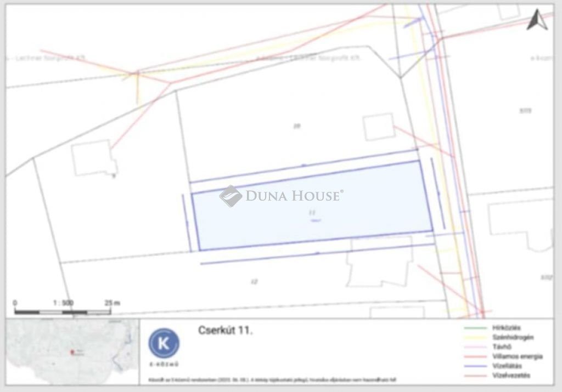The height and width of the screenshot is (392, 562).
Task: Select the highlighted blue parcel 11
Action: 312,206
